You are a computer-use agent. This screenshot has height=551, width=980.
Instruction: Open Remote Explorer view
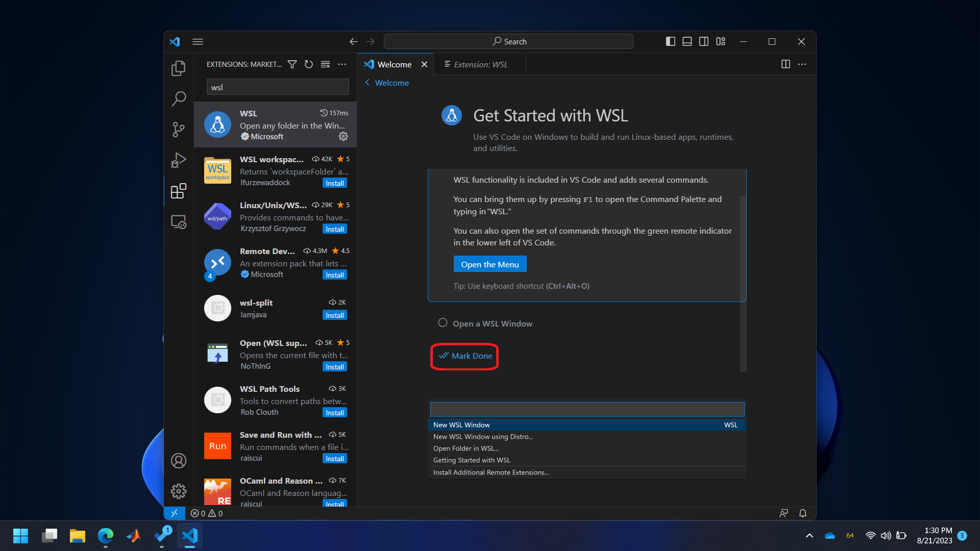(178, 222)
